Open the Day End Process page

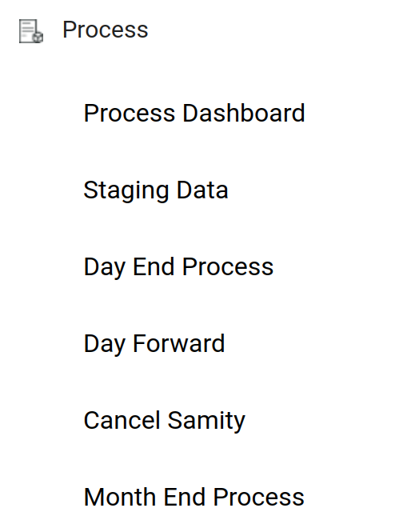tap(178, 267)
